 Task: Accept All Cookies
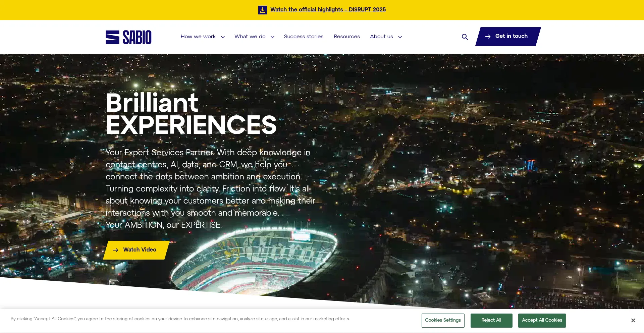click(542, 321)
